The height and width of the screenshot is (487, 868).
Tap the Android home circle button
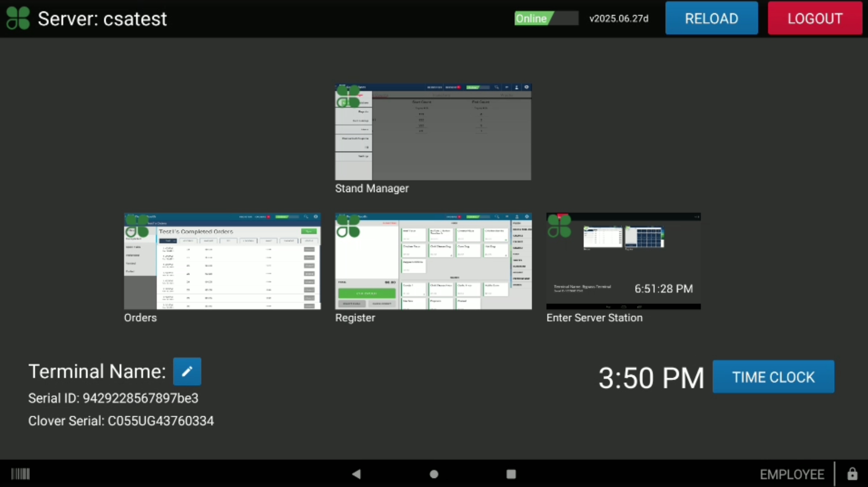pos(434,474)
